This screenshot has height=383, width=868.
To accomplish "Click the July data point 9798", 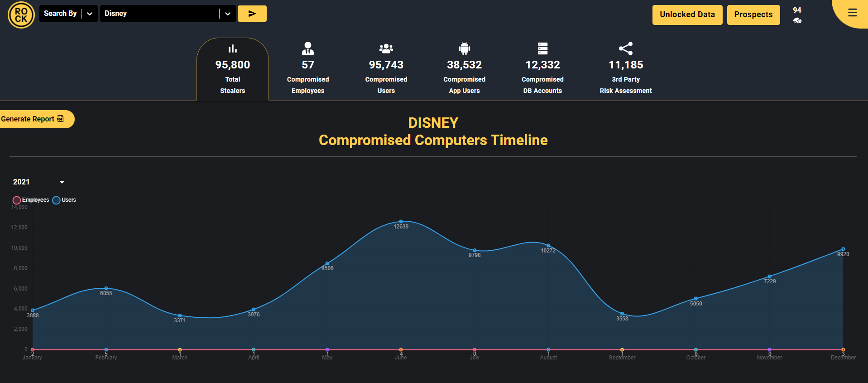I will (475, 250).
